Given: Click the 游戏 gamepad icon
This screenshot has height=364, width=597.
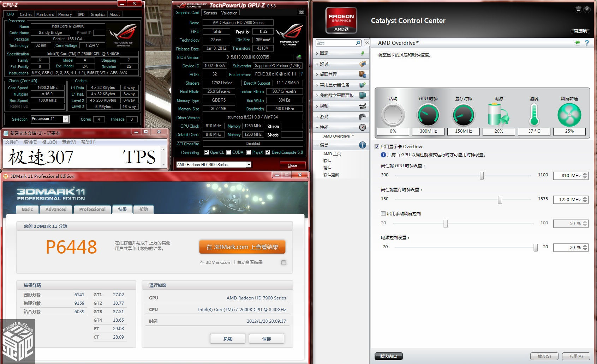Looking at the screenshot, I should pyautogui.click(x=363, y=117).
